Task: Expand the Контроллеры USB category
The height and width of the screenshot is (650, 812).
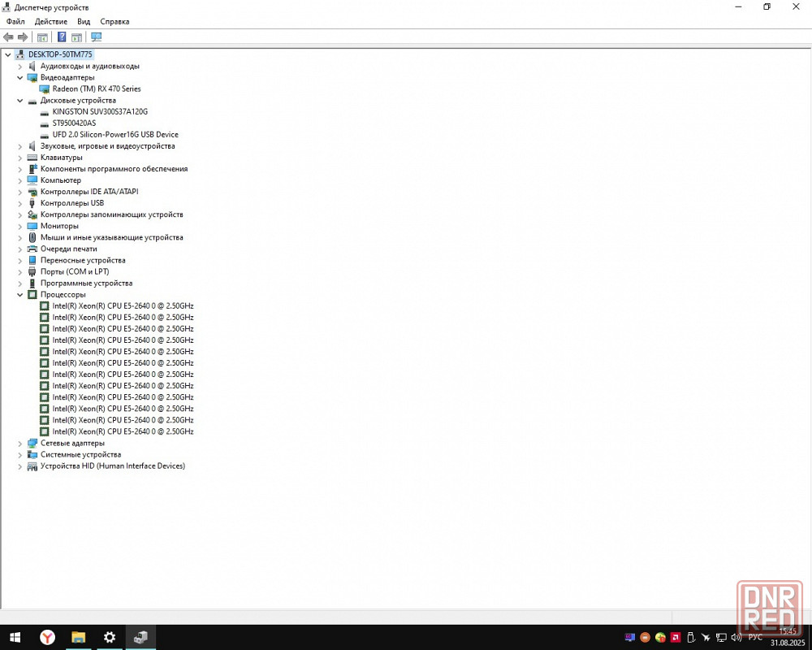Action: pyautogui.click(x=20, y=203)
